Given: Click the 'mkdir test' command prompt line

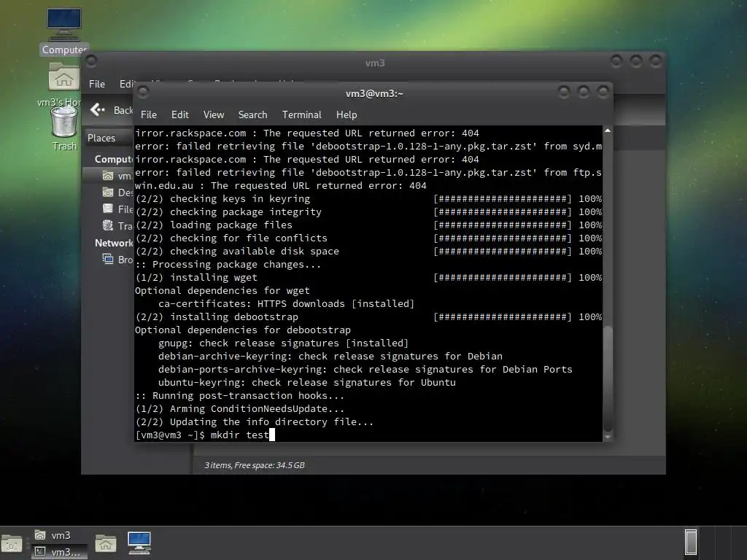Looking at the screenshot, I should pyautogui.click(x=205, y=435).
